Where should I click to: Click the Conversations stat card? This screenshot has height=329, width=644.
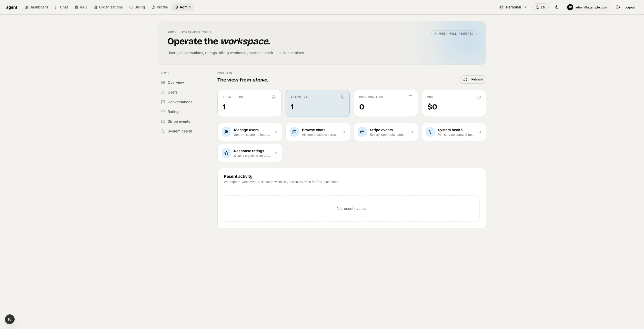click(x=386, y=103)
